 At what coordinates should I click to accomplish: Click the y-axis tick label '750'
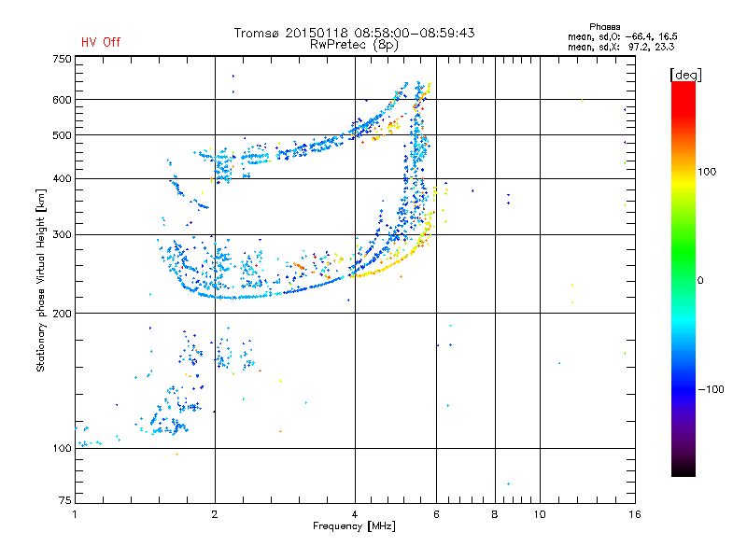click(62, 59)
